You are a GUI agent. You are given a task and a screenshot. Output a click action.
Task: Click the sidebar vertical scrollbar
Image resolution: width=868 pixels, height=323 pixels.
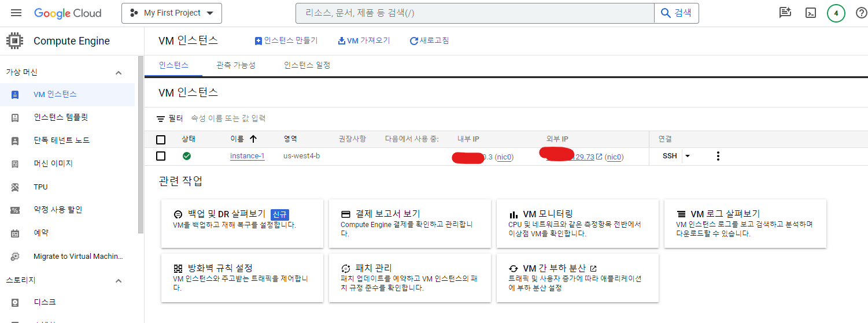[141, 144]
